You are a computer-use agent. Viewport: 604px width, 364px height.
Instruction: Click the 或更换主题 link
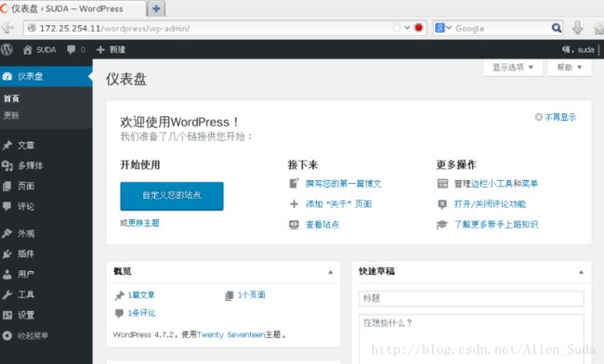click(x=139, y=223)
